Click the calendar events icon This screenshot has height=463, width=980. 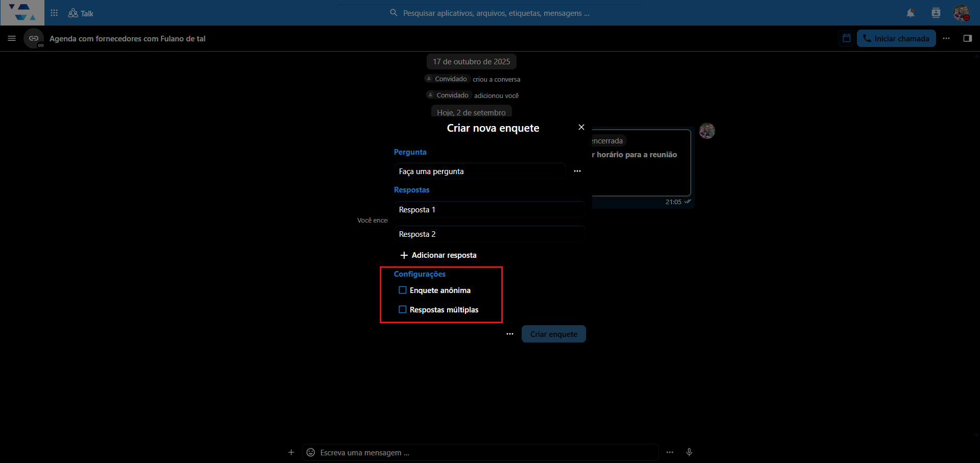(x=847, y=38)
